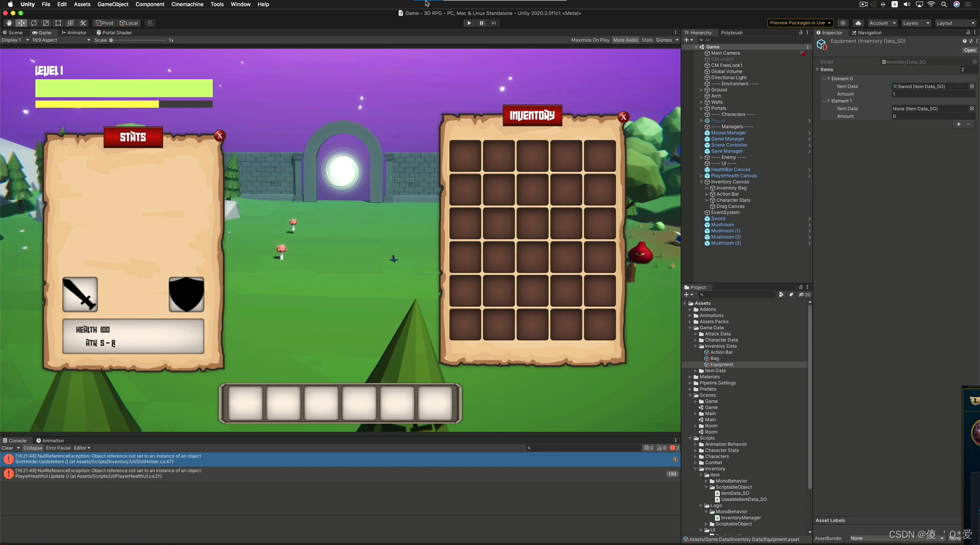Click the sword equipment slot in Stats
The height and width of the screenshot is (545, 980).
(x=80, y=294)
